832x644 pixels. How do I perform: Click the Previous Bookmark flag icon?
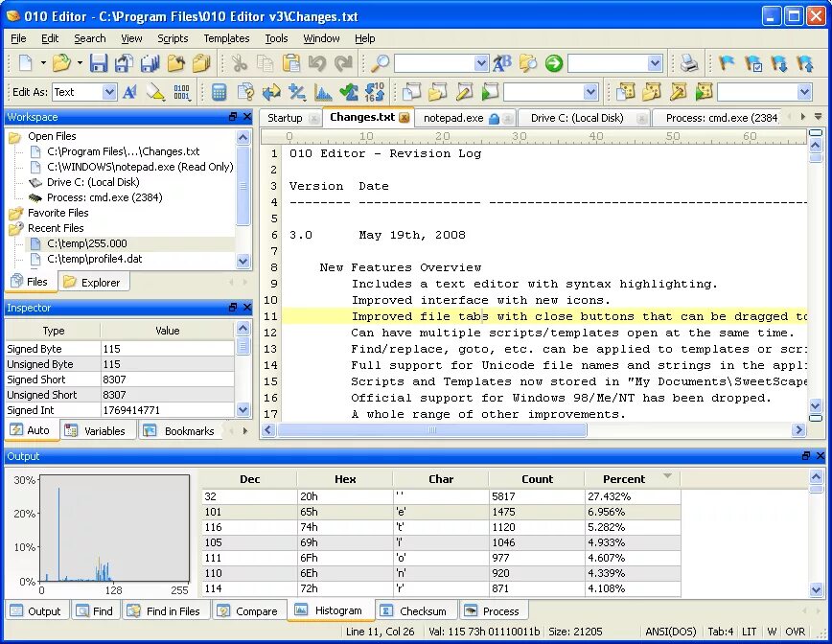point(805,63)
